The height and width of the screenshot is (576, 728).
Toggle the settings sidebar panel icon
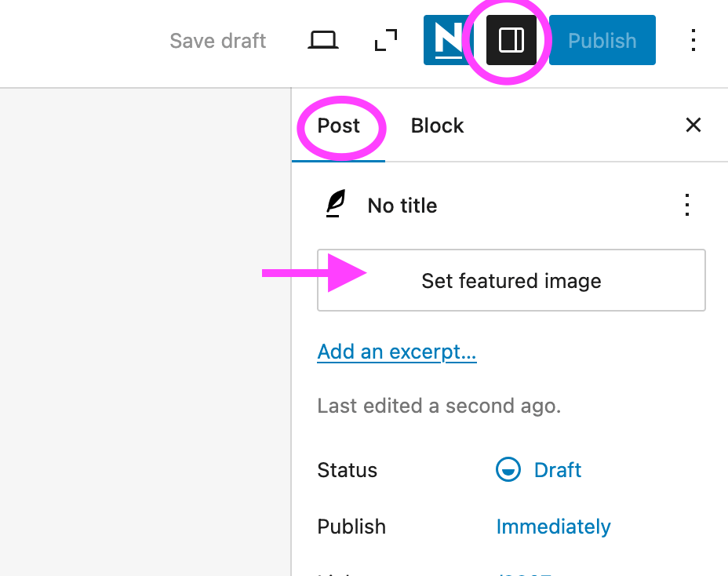click(x=511, y=40)
